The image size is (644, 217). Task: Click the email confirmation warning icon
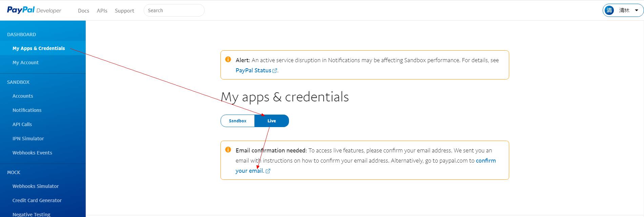[228, 150]
